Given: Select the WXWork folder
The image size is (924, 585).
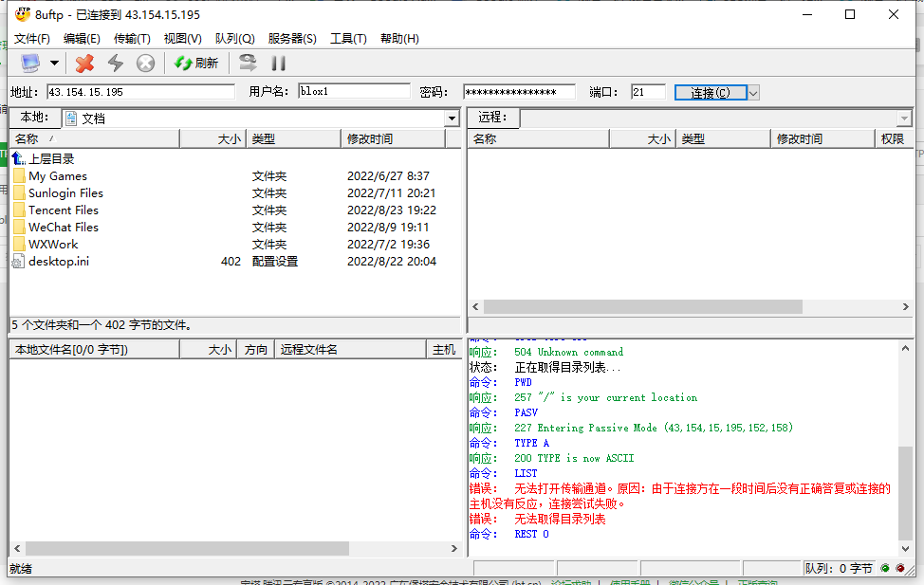Looking at the screenshot, I should click(53, 245).
